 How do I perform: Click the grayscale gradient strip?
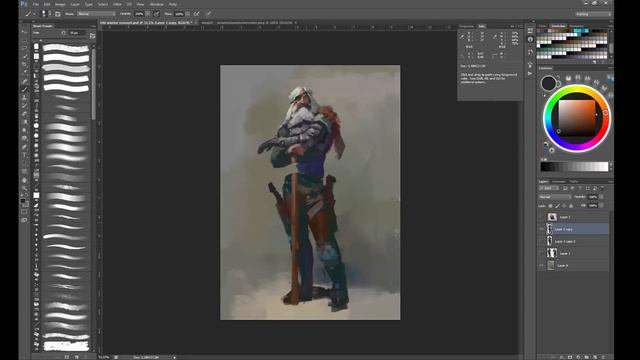pyautogui.click(x=574, y=167)
